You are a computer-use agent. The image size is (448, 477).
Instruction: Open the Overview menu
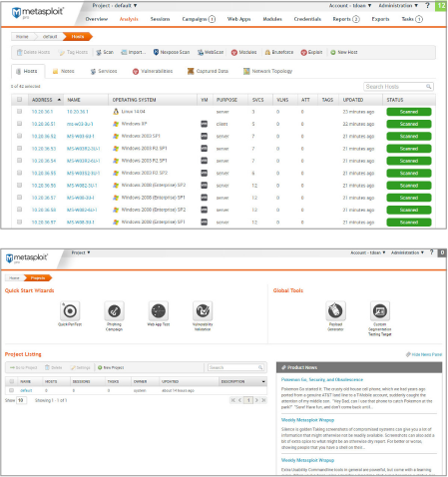(x=97, y=19)
